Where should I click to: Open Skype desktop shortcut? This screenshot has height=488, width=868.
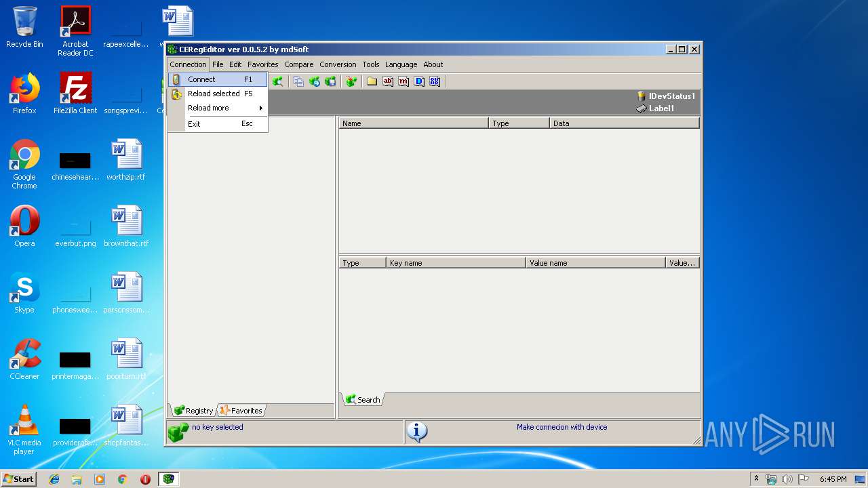24,293
